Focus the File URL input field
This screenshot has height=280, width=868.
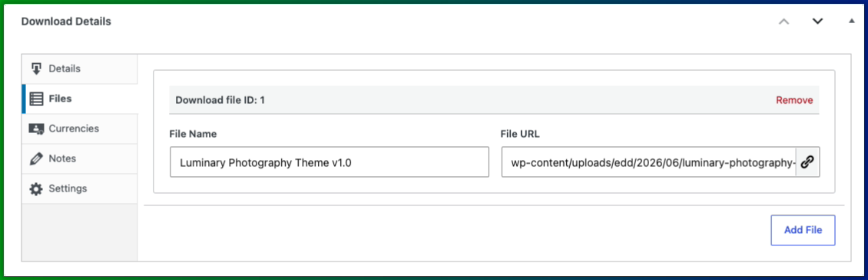pyautogui.click(x=649, y=162)
